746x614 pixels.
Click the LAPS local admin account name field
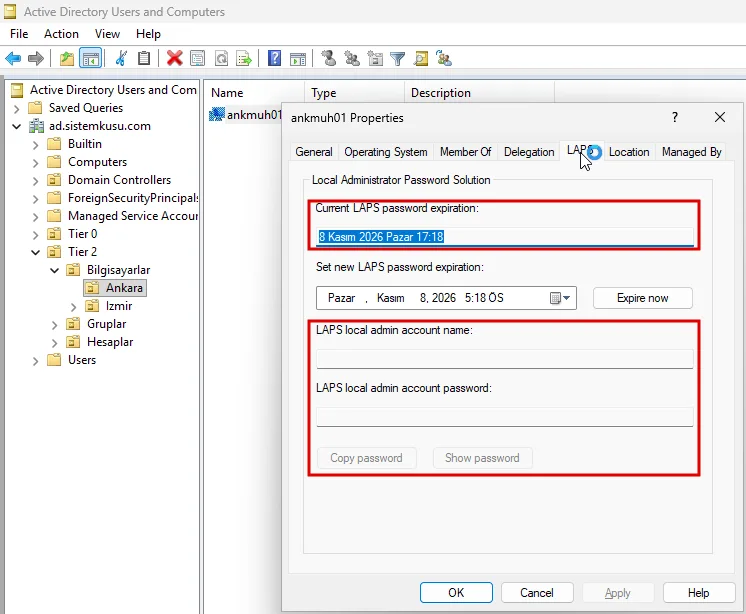(505, 359)
